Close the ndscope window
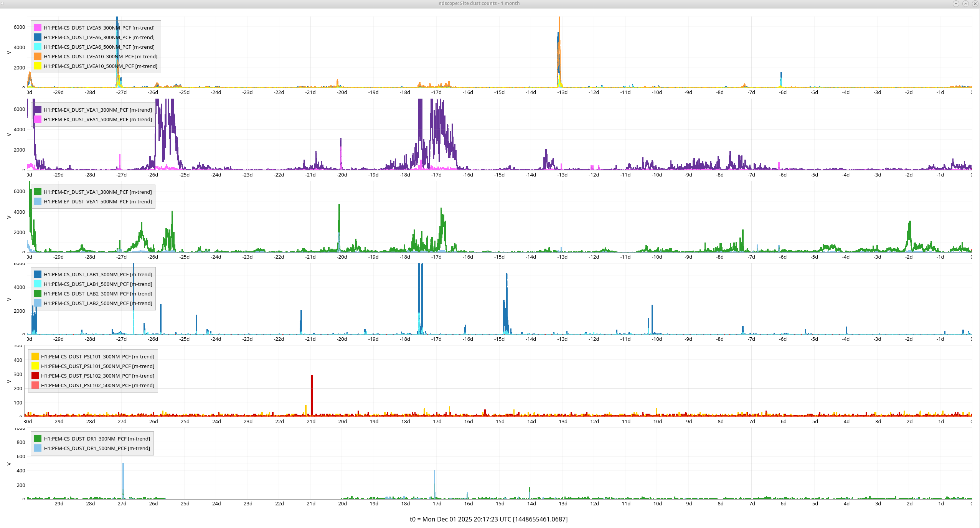Viewport: 980px width, 528px height. click(975, 3)
